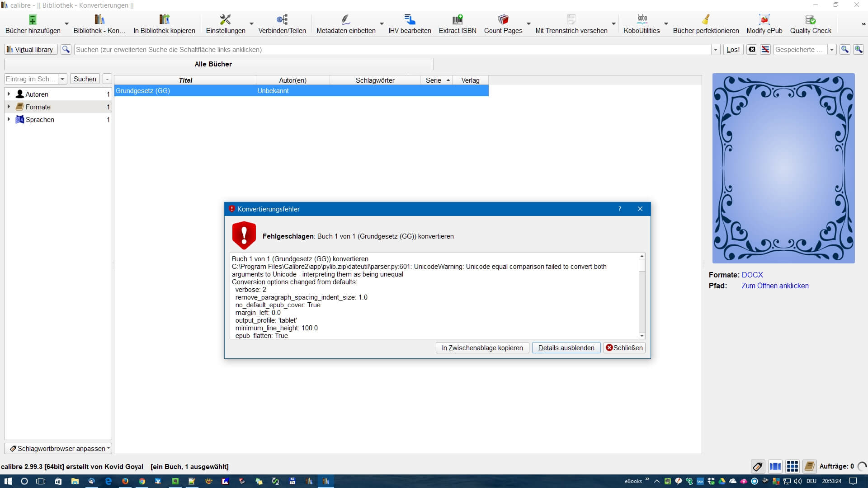868x488 pixels.
Task: Open the Einstellungen preferences icon
Action: 225,20
